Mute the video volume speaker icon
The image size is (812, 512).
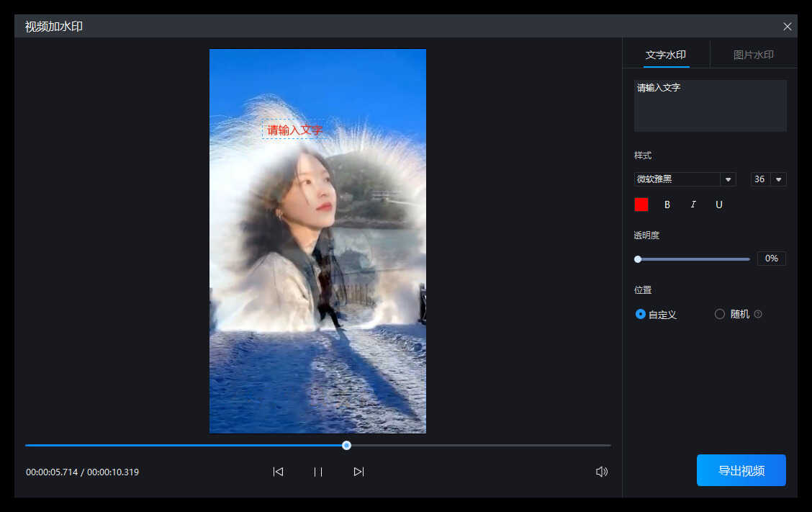click(602, 472)
